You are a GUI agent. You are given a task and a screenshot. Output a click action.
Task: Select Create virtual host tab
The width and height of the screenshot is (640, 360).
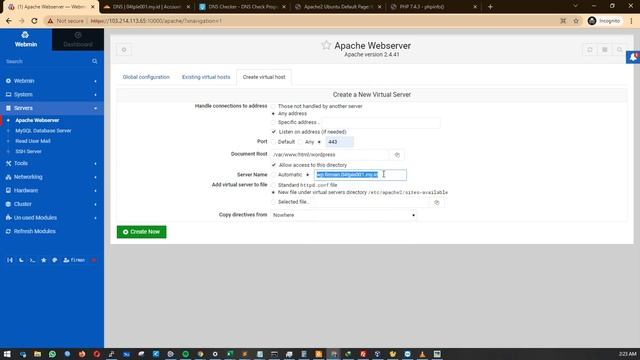(264, 77)
